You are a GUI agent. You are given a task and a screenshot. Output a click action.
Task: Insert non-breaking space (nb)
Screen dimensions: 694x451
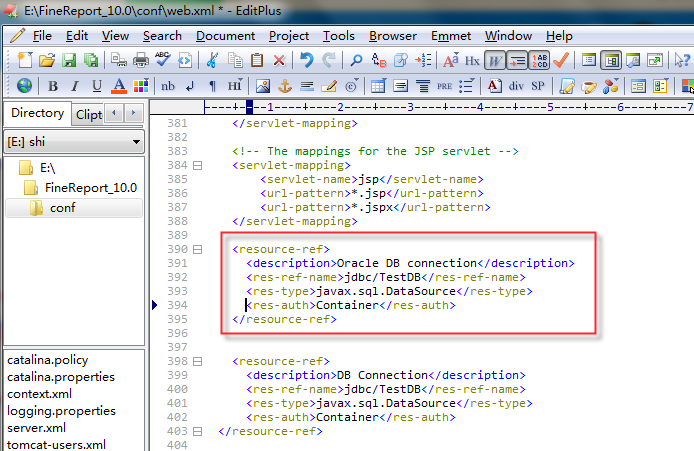tap(168, 86)
